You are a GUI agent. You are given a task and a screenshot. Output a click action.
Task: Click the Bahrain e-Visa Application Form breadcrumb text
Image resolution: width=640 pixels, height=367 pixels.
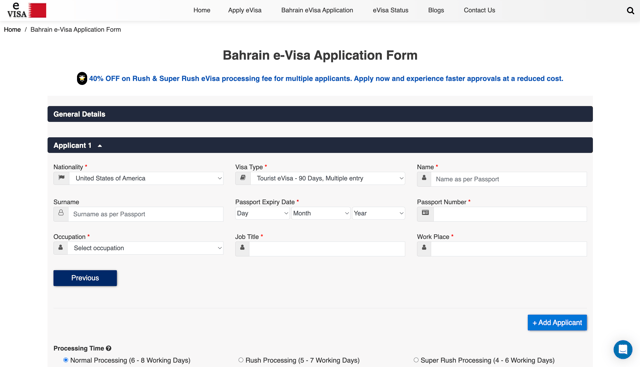[76, 29]
